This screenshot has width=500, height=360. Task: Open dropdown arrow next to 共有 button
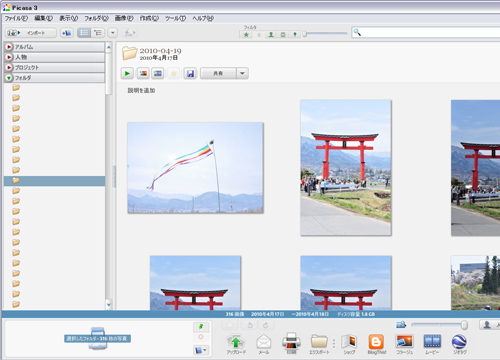[x=242, y=73]
